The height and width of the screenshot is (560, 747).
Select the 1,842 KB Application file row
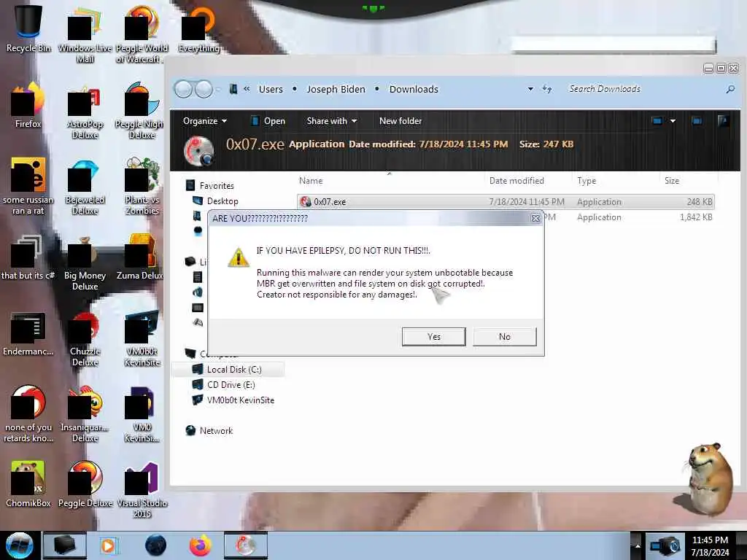click(630, 217)
